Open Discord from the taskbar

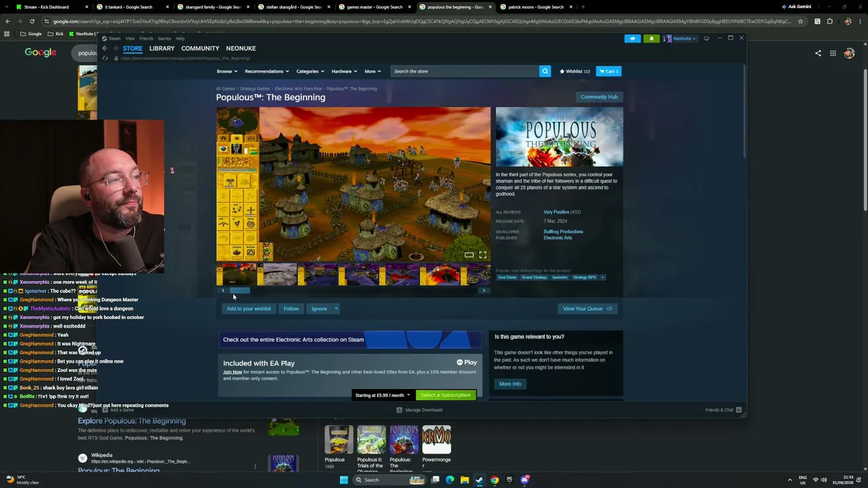point(525,480)
